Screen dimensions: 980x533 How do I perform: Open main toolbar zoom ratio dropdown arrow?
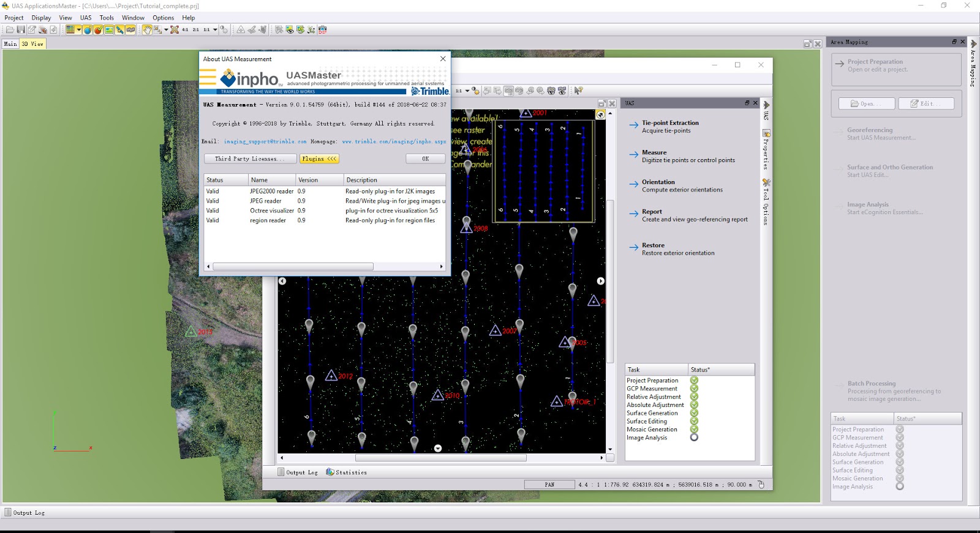tap(215, 29)
